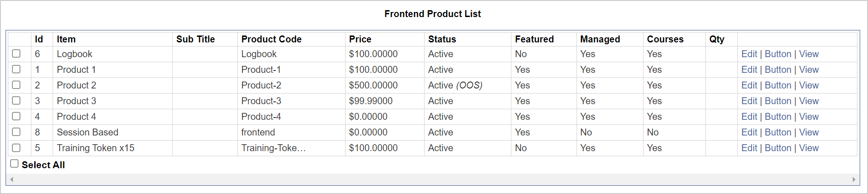Click the Featured column header
The width and height of the screenshot is (868, 194).
(x=534, y=39)
